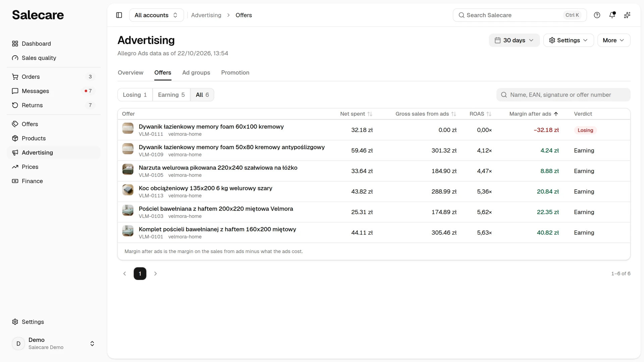Sort by Net spent column
The width and height of the screenshot is (644, 362).
[356, 114]
